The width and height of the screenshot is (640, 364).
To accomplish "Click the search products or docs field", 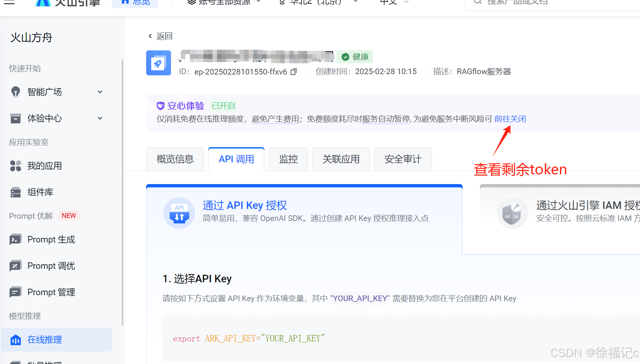I will tap(553, 3).
